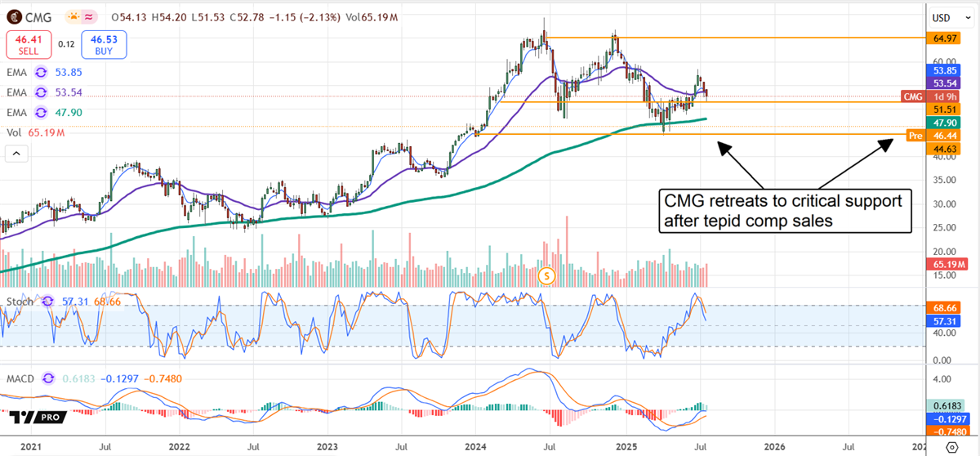The width and height of the screenshot is (980, 456).
Task: Click the CMG logo icon beside the ticker
Action: tap(16, 18)
